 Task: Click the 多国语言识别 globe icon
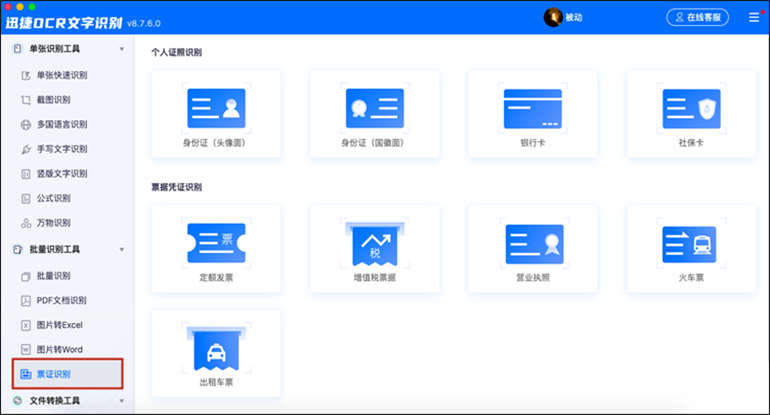pyautogui.click(x=26, y=125)
